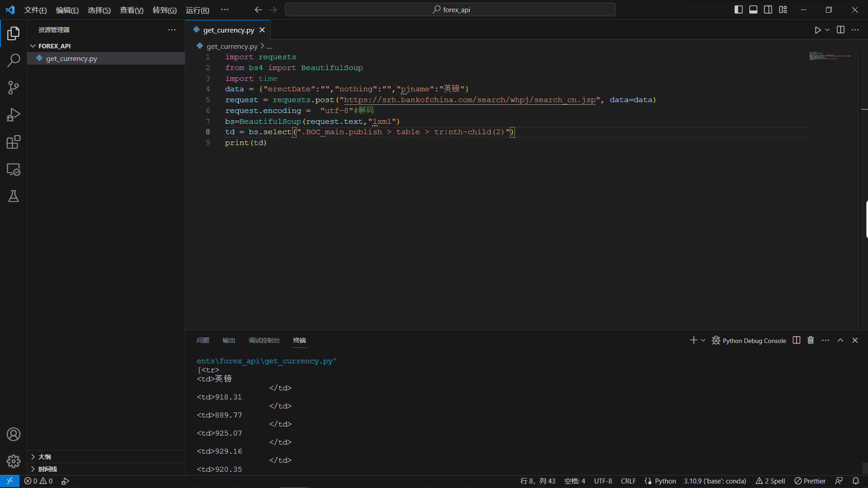
Task: Open editor more actions menu
Action: (x=855, y=30)
